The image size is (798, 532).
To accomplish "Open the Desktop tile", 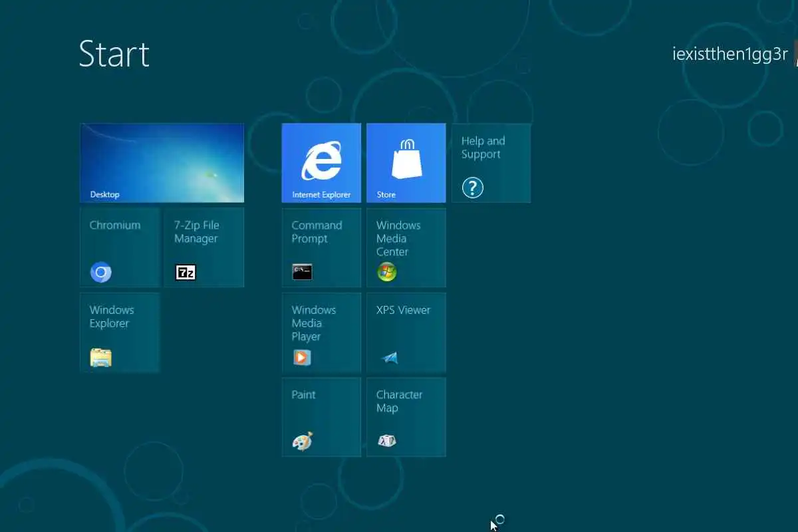I will pos(162,162).
